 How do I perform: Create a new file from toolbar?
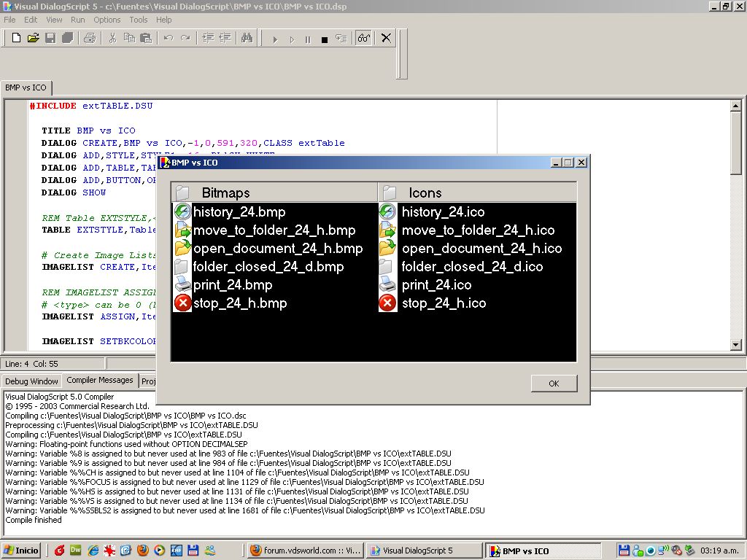(16, 39)
